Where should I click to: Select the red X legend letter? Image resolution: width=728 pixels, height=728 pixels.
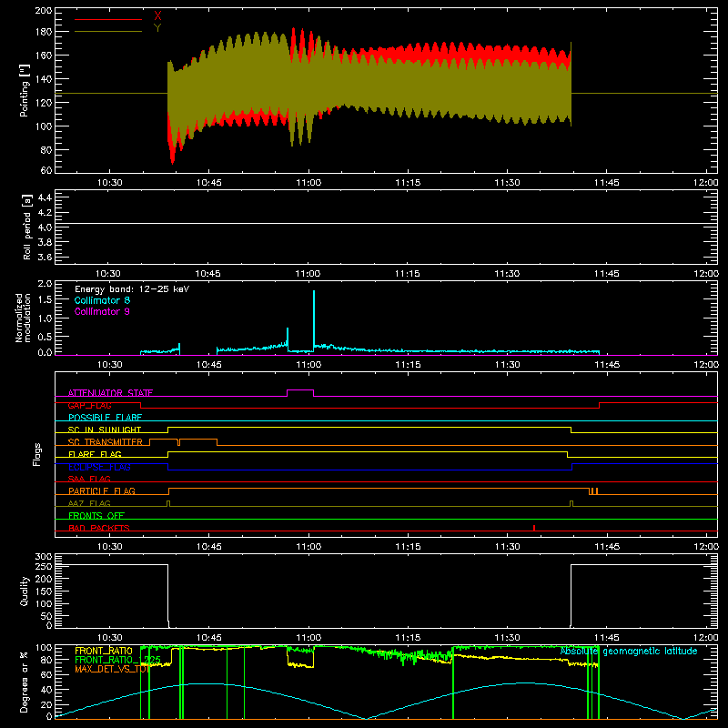(x=157, y=16)
